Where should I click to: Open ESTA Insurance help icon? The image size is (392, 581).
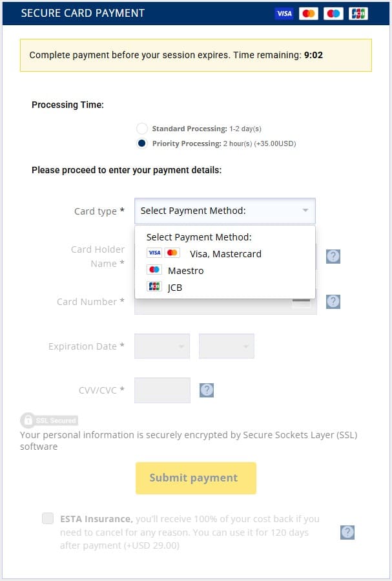coord(347,532)
